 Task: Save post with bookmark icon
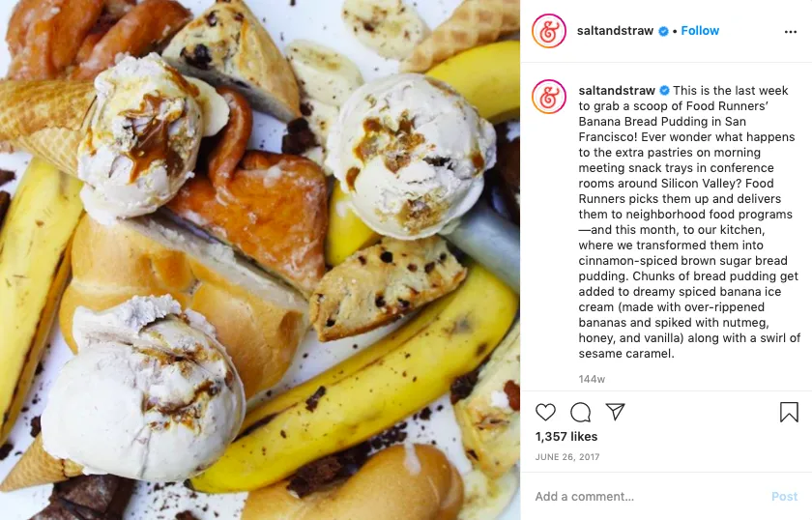tap(789, 413)
